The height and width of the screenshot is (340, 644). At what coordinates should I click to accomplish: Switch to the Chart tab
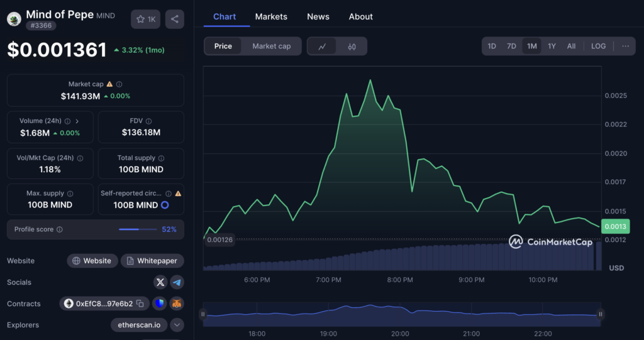225,17
